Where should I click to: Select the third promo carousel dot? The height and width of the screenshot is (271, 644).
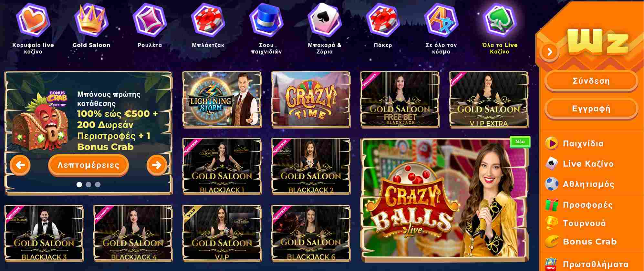(x=98, y=184)
